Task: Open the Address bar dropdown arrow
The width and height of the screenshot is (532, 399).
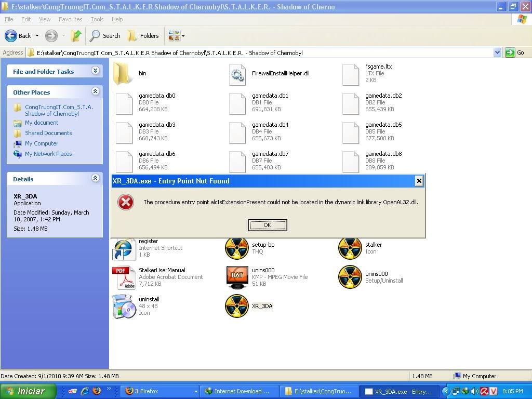Action: (x=497, y=52)
